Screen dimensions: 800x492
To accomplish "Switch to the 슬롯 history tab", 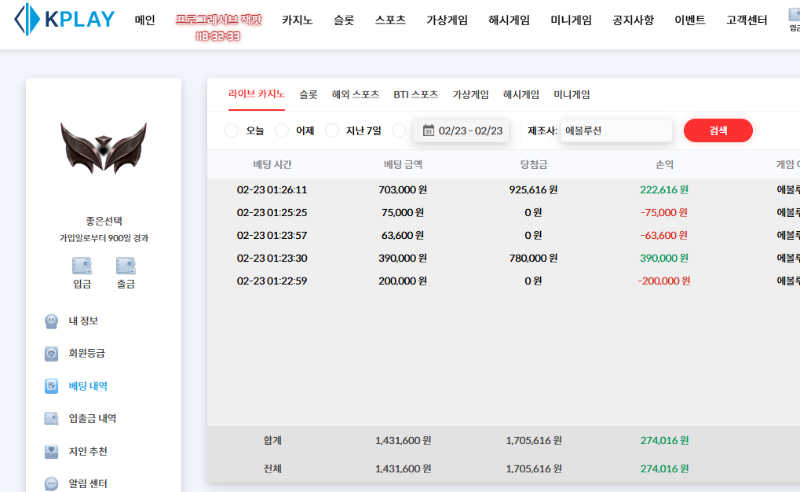I will (x=308, y=94).
